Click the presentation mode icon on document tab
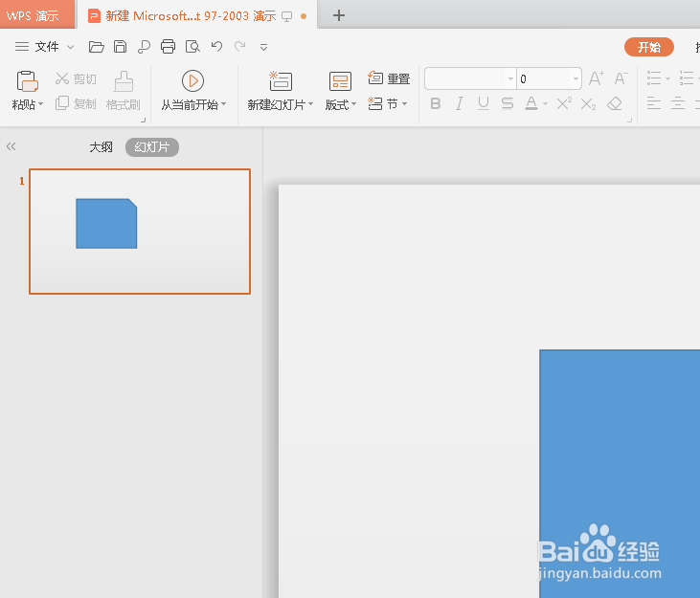Viewport: 700px width, 598px height. point(286,17)
